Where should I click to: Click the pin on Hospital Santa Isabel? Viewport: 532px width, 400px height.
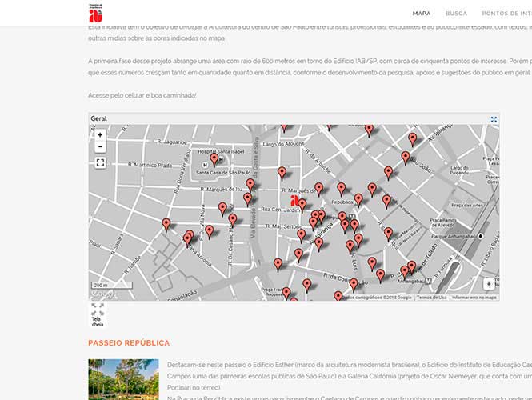tap(214, 160)
